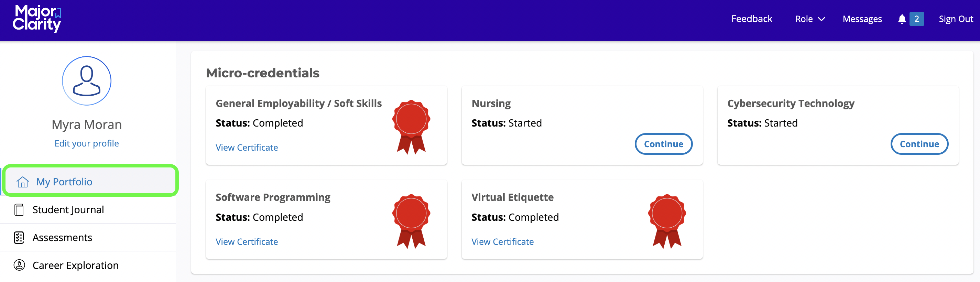Click Sign Out in header

point(955,19)
